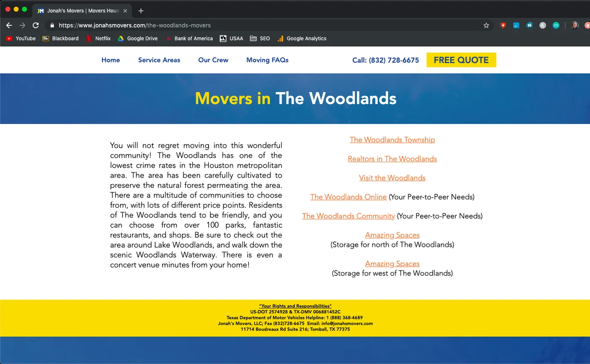590x364 pixels.
Task: Click the Movers in The Woodlands heading
Action: tap(295, 98)
